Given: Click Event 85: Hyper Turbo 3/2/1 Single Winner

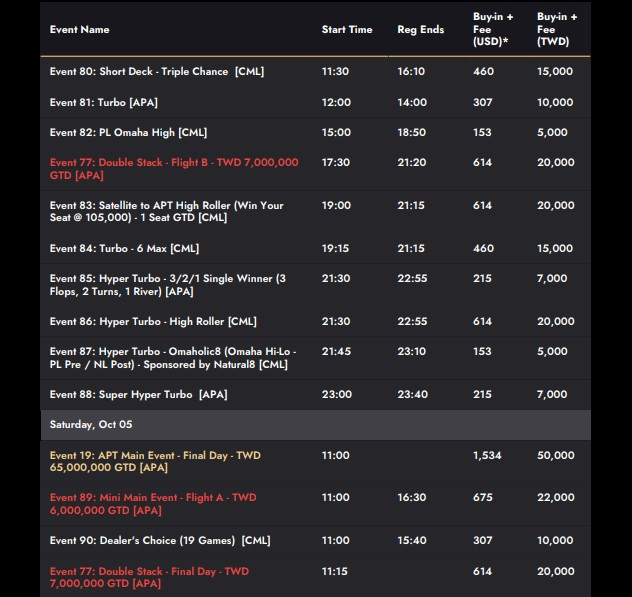Looking at the screenshot, I should [x=168, y=285].
